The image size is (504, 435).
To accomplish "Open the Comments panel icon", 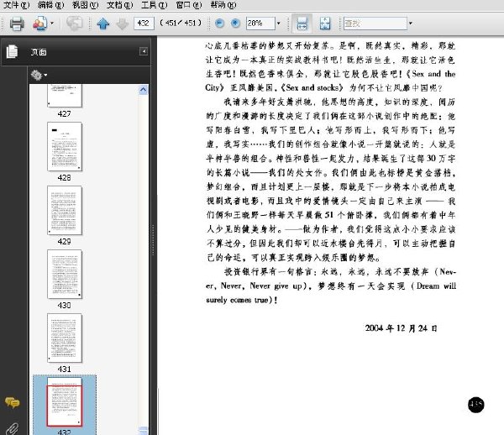I will click(x=12, y=403).
